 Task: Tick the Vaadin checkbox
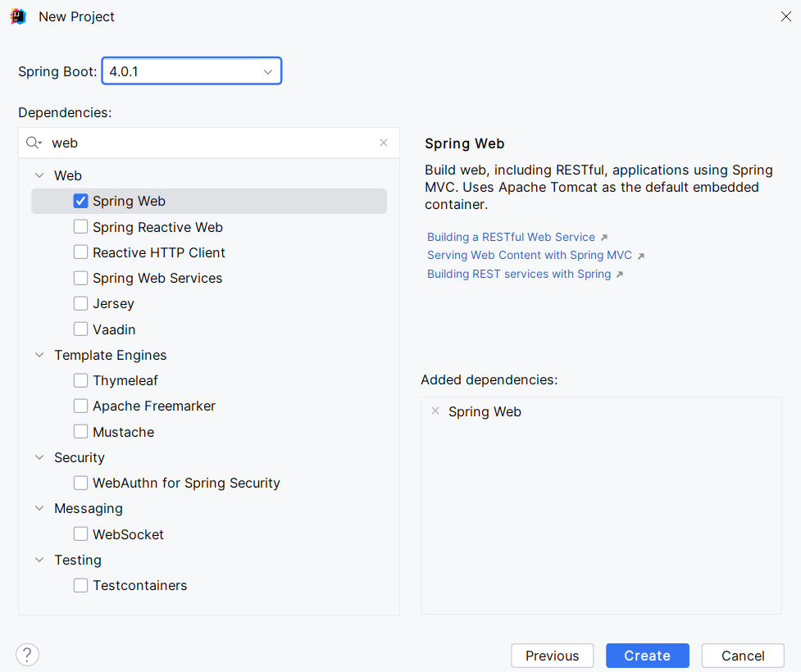tap(80, 329)
